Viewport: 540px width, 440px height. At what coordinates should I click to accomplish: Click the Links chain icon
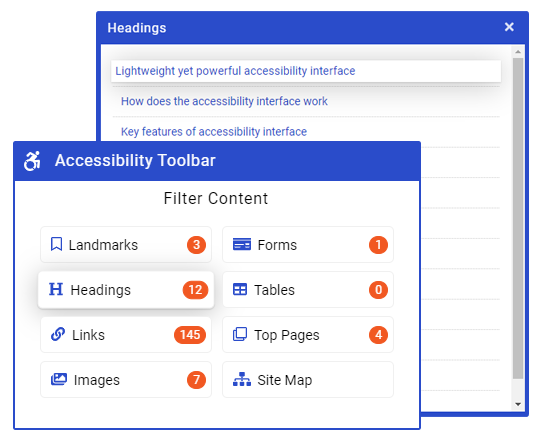(x=58, y=334)
